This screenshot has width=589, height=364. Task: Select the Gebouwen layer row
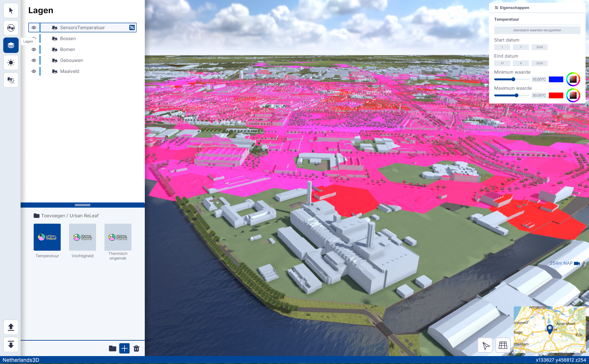tap(82, 60)
